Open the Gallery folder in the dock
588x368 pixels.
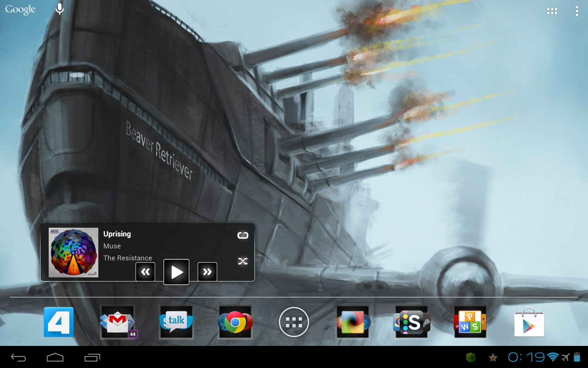353,322
